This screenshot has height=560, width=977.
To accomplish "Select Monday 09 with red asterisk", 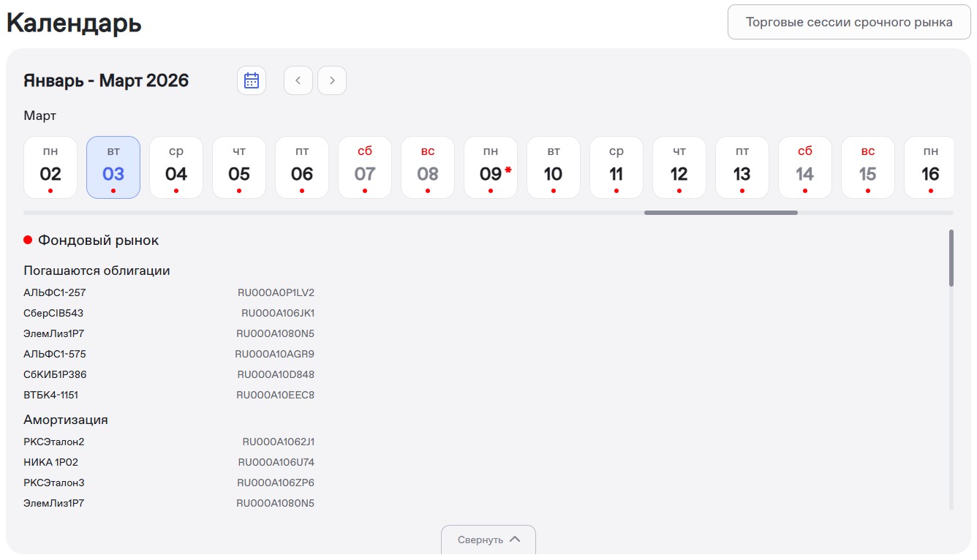I will 491,167.
